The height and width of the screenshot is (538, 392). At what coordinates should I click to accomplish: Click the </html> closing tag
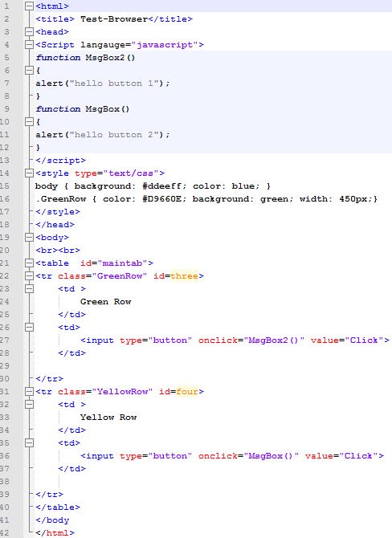pyautogui.click(x=55, y=533)
